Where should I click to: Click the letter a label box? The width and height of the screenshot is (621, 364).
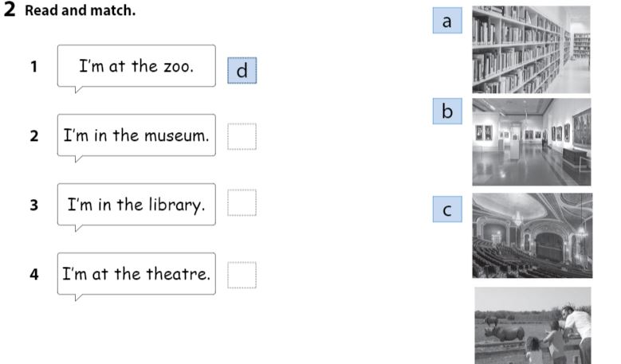pos(447,21)
